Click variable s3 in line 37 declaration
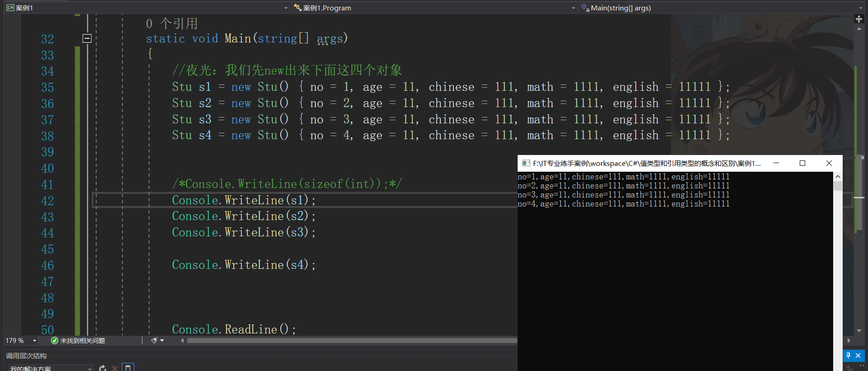Image resolution: width=868 pixels, height=371 pixels. click(x=205, y=119)
